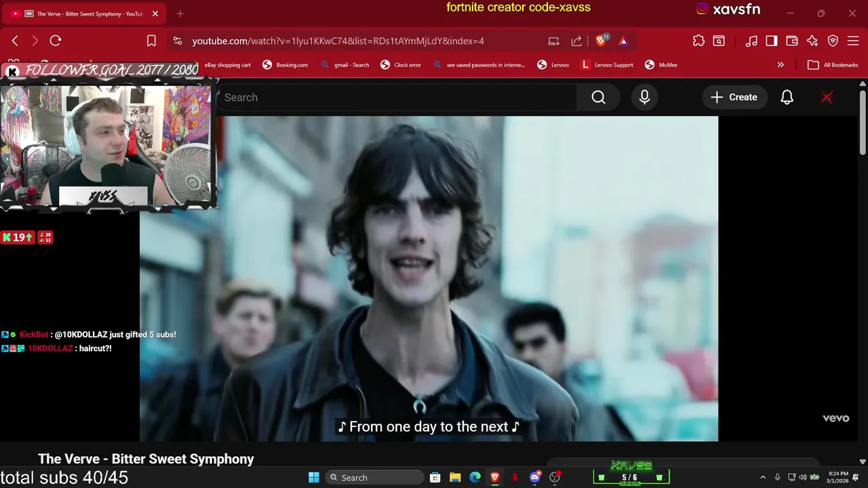This screenshot has height=488, width=868.
Task: Open clock showing 9:24 PM
Action: pos(838,478)
